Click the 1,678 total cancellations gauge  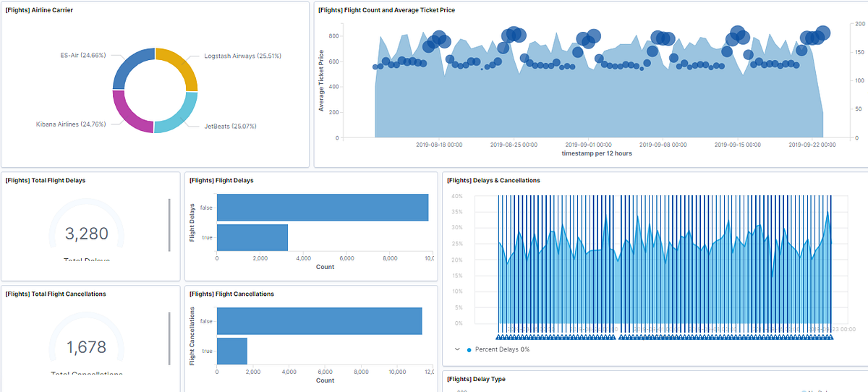[x=87, y=348]
